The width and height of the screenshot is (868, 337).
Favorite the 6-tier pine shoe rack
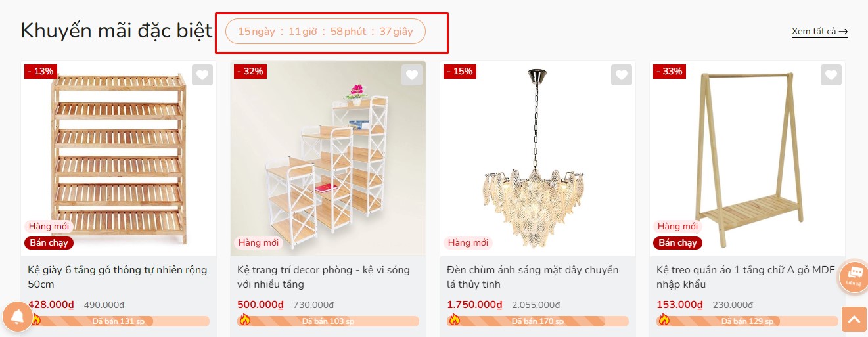[x=202, y=75]
